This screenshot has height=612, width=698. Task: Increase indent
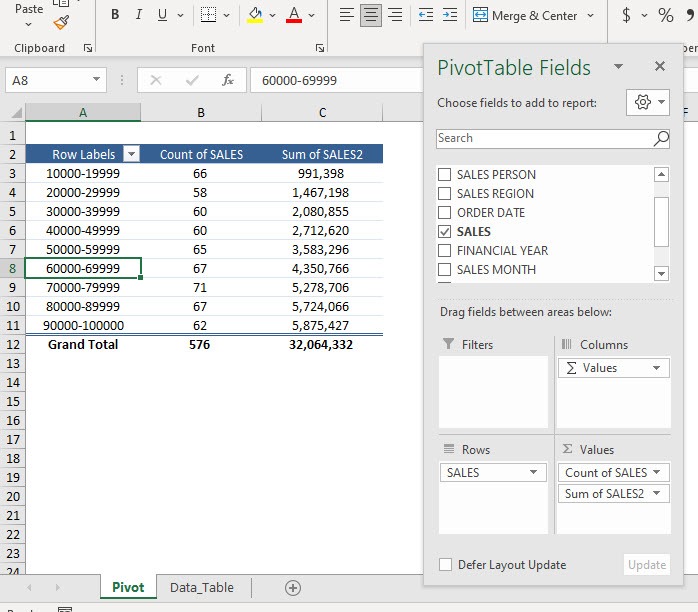coord(450,15)
